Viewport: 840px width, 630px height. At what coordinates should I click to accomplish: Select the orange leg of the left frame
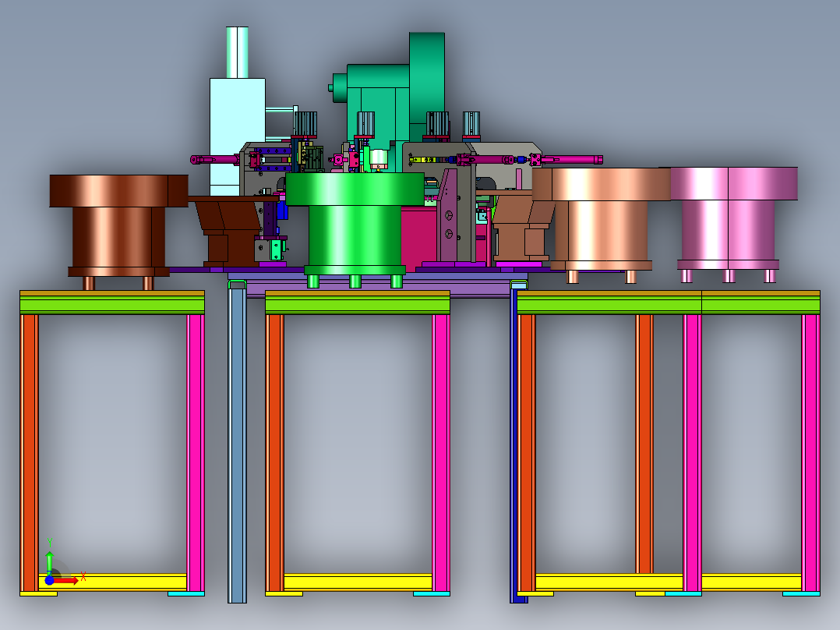click(29, 452)
